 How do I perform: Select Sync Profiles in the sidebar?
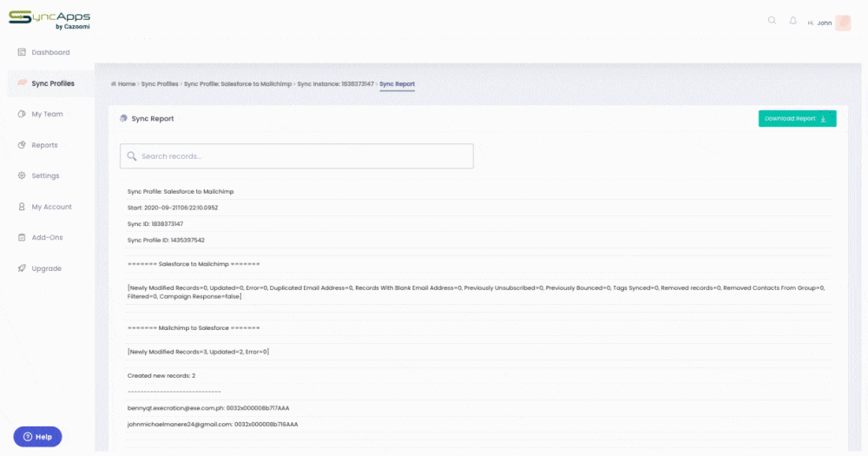(x=53, y=83)
